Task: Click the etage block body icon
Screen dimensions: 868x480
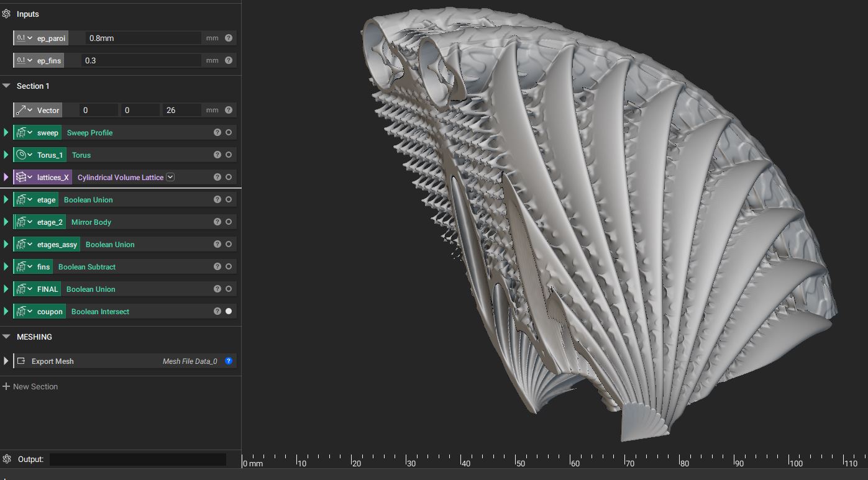Action: pos(24,199)
